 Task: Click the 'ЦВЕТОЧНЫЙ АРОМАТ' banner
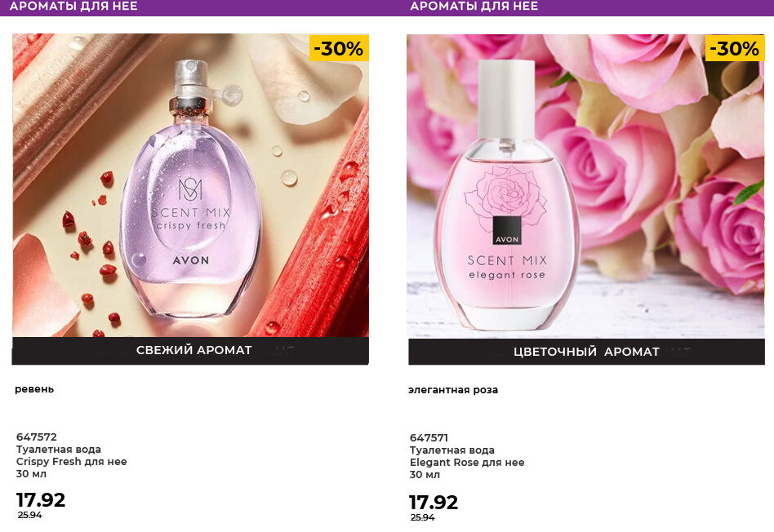pyautogui.click(x=586, y=352)
